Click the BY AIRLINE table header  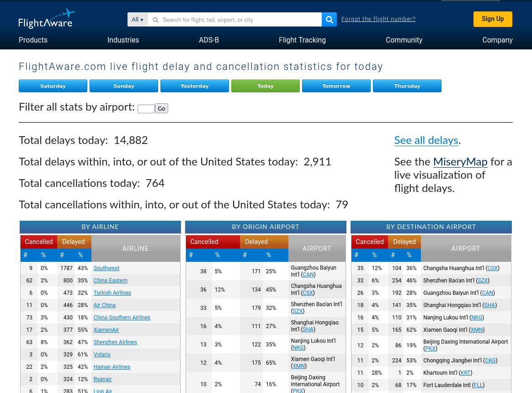pyautogui.click(x=100, y=227)
